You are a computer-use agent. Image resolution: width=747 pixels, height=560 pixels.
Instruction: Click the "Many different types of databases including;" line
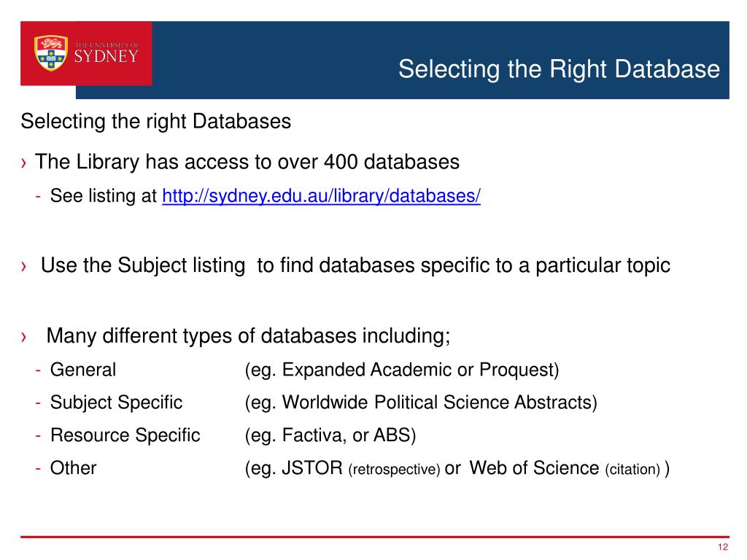click(x=249, y=336)
